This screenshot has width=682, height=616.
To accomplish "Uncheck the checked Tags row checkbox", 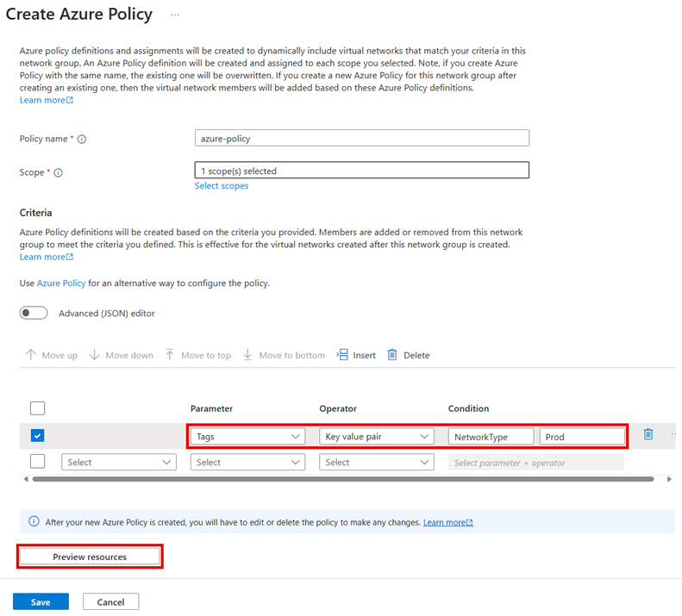I will click(x=37, y=436).
